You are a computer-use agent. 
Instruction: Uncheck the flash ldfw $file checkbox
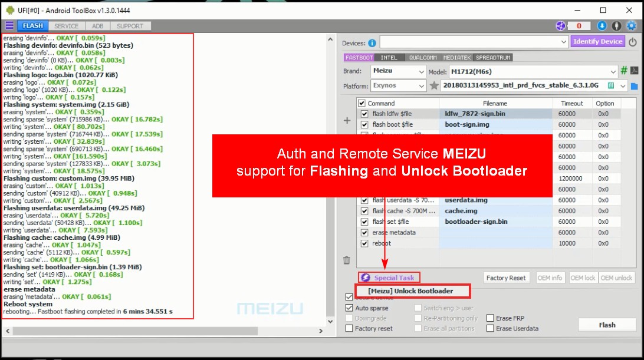[364, 114]
